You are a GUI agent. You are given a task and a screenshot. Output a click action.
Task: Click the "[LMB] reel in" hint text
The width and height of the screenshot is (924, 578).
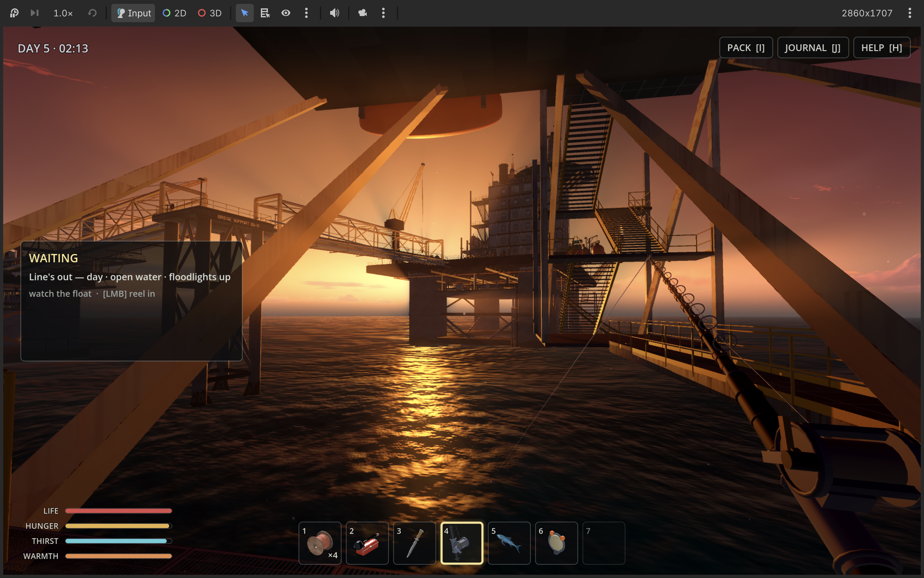tap(129, 293)
